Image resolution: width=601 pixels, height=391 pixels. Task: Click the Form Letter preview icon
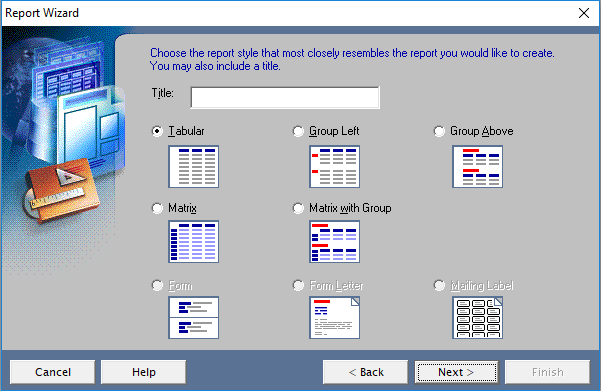click(x=335, y=317)
